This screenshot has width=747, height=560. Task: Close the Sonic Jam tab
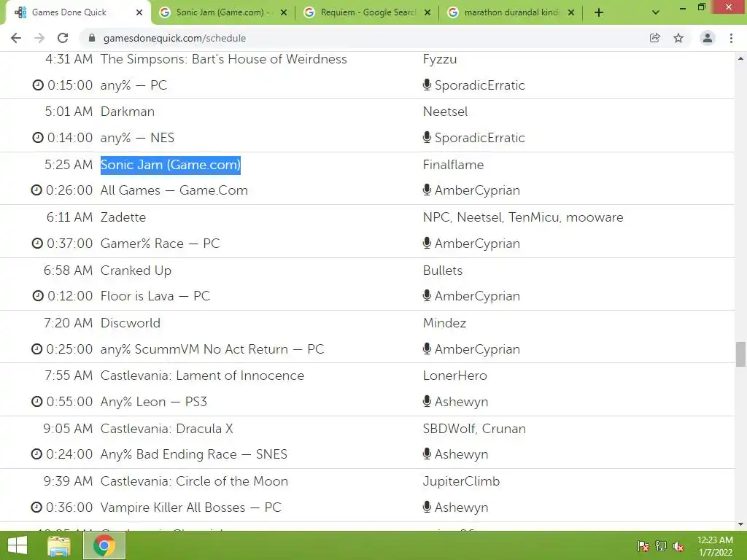coord(284,13)
